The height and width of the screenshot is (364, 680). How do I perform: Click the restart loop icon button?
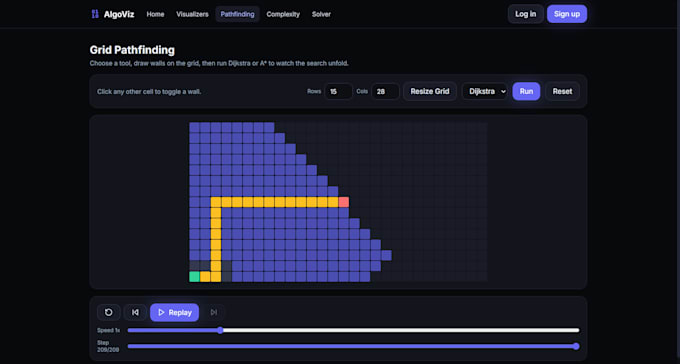pos(109,312)
